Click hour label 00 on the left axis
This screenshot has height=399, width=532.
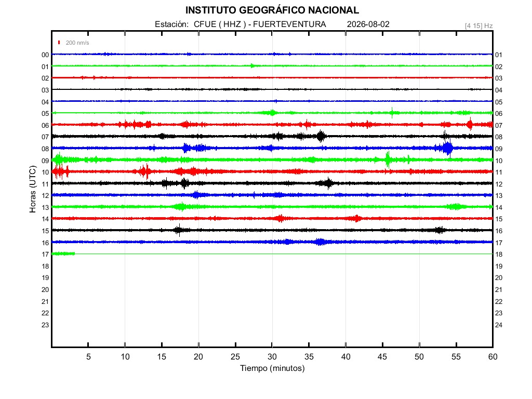tap(45, 55)
